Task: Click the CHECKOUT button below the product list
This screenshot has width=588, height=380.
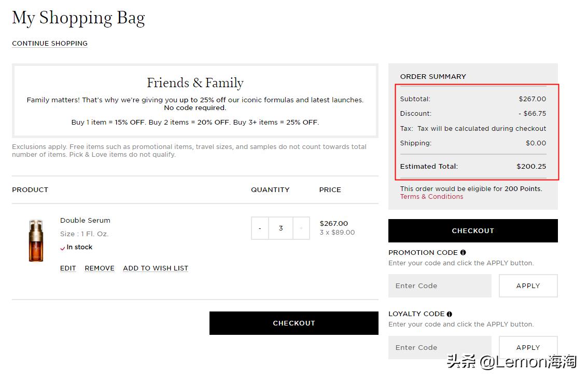Action: pos(293,322)
